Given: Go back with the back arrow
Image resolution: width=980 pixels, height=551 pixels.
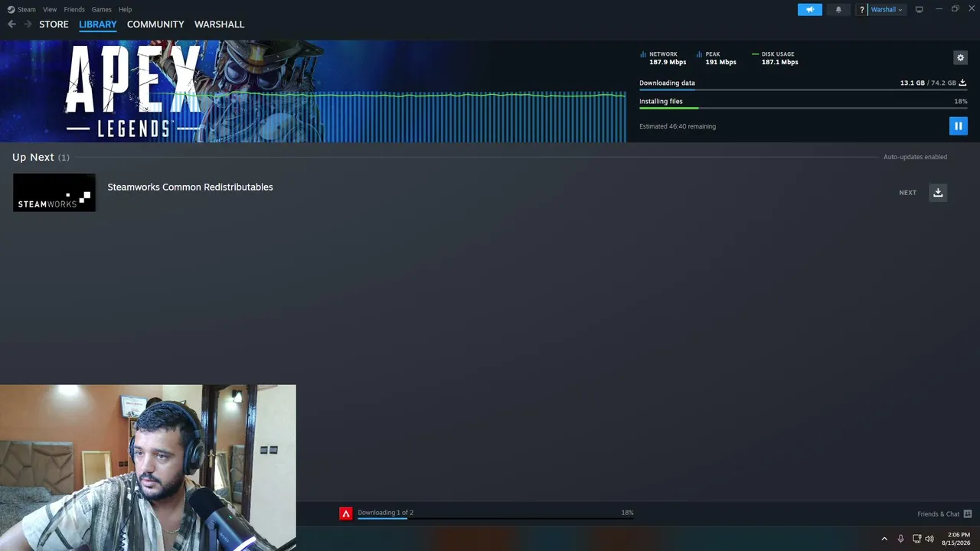Looking at the screenshot, I should tap(11, 24).
